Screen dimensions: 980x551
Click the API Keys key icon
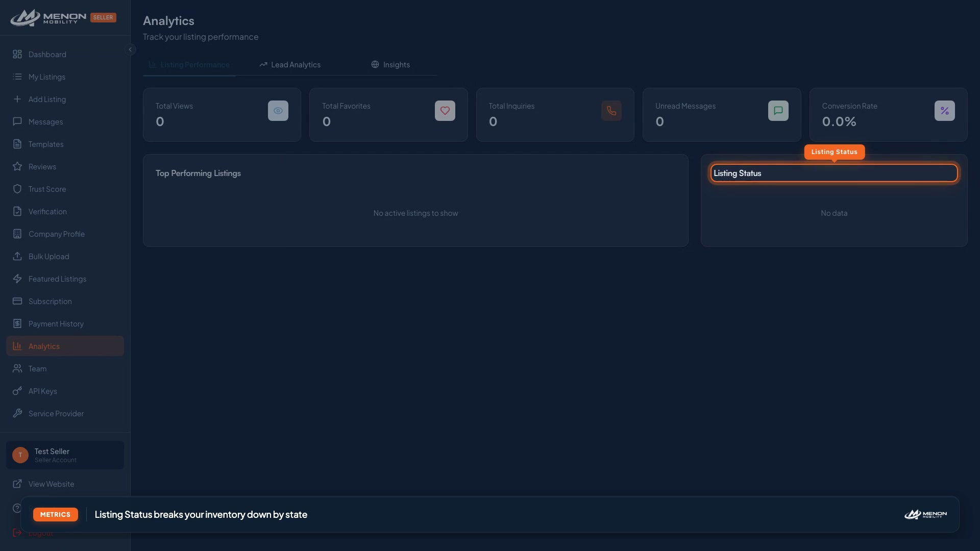[x=17, y=391]
